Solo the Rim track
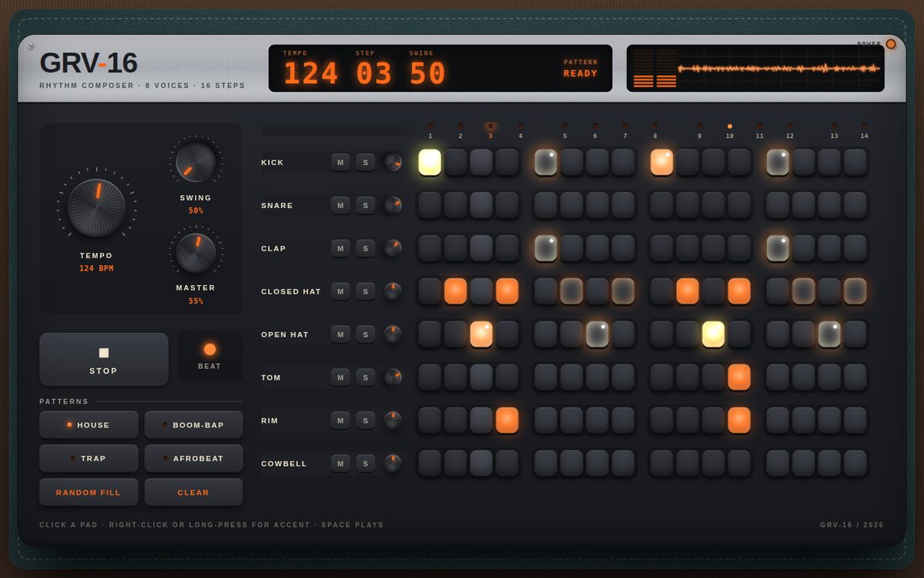The height and width of the screenshot is (578, 924). 366,420
